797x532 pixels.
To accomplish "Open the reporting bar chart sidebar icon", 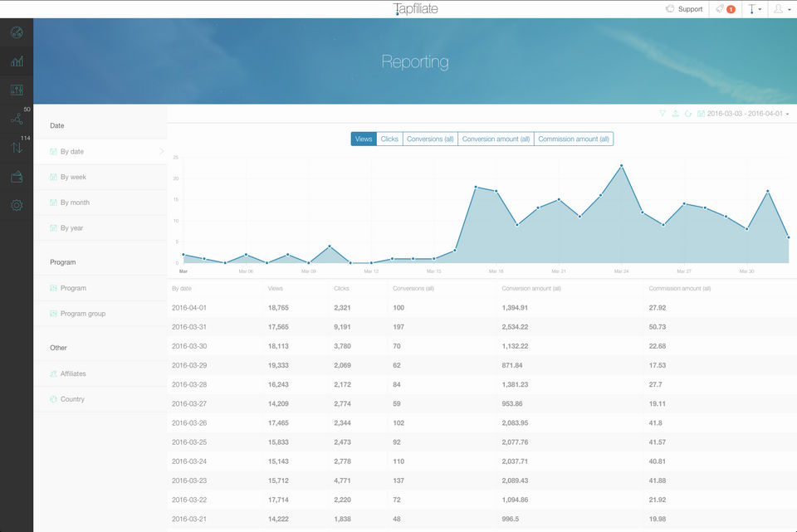I will (17, 61).
